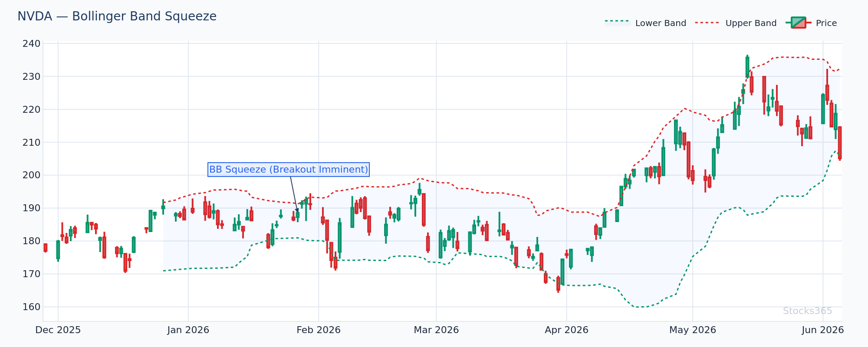Click the May 2026 x-axis label
This screenshot has width=868, height=347.
tap(693, 330)
